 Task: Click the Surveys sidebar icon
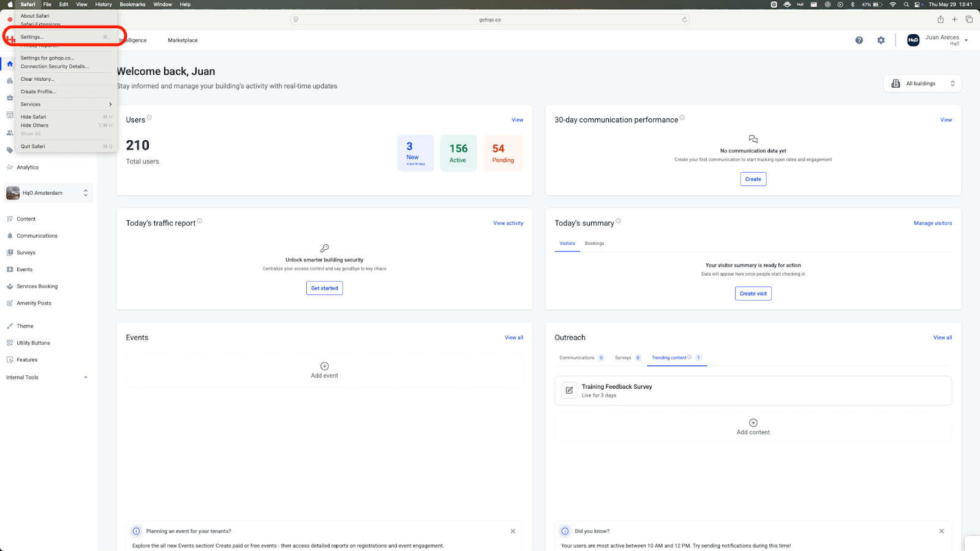(10, 253)
